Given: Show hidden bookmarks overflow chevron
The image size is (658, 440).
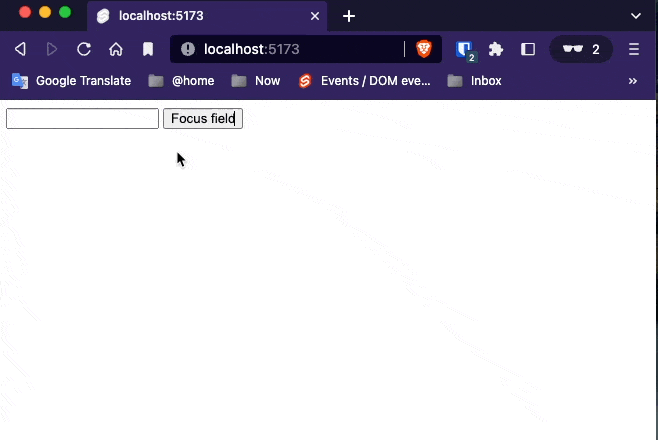Looking at the screenshot, I should [x=633, y=81].
